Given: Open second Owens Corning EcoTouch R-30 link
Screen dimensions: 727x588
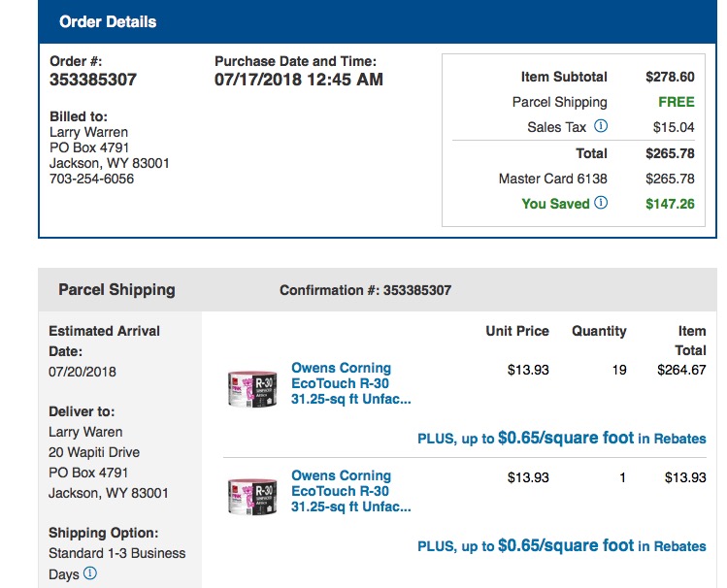Looking at the screenshot, I should click(351, 491).
